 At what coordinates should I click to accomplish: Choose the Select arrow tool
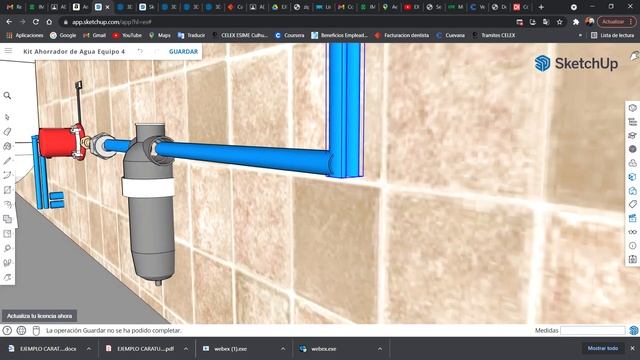[x=7, y=117]
